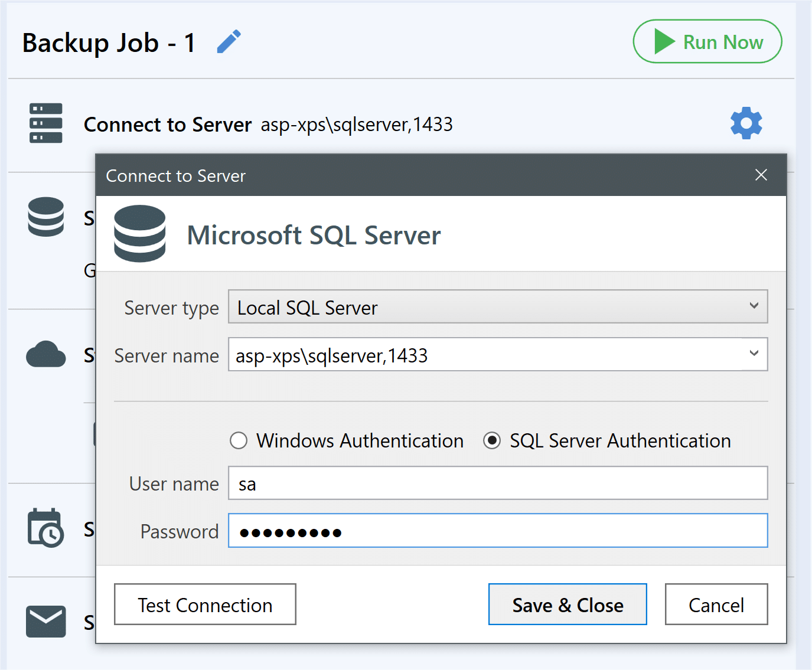Select SQL Server Authentication radio button
Screen dimensions: 812x670
point(492,441)
